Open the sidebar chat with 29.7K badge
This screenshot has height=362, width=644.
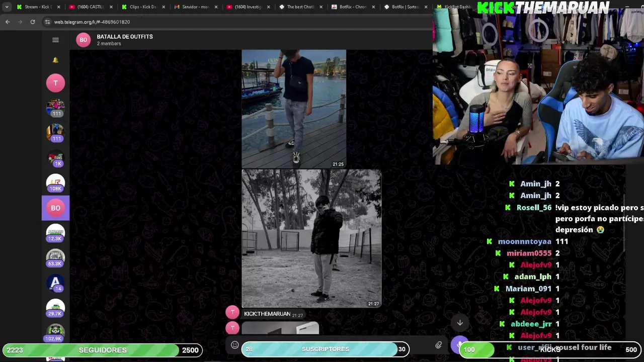55,308
